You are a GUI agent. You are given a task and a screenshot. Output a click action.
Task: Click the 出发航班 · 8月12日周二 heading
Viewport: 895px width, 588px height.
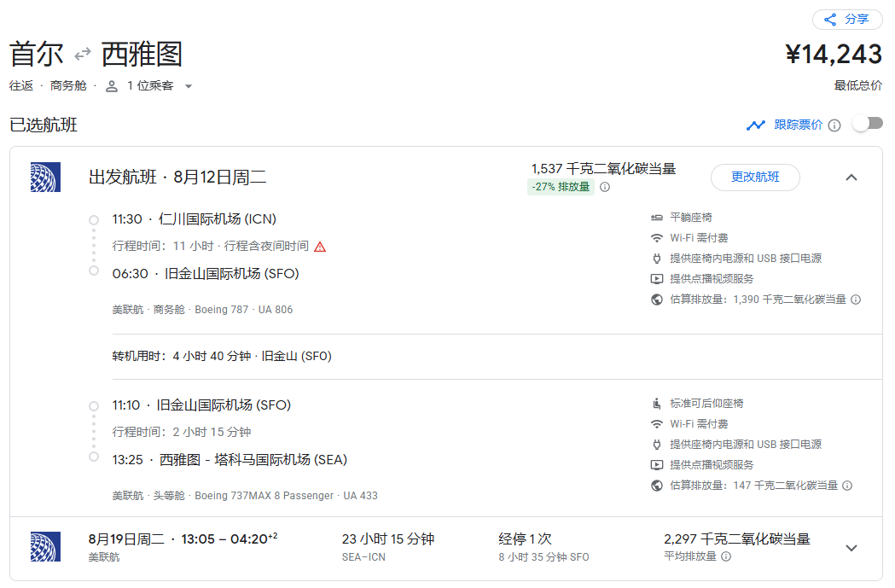click(x=177, y=177)
